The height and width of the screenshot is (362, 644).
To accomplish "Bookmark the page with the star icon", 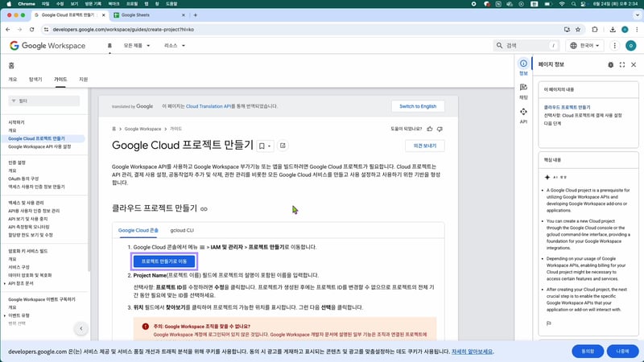I will tap(578, 30).
